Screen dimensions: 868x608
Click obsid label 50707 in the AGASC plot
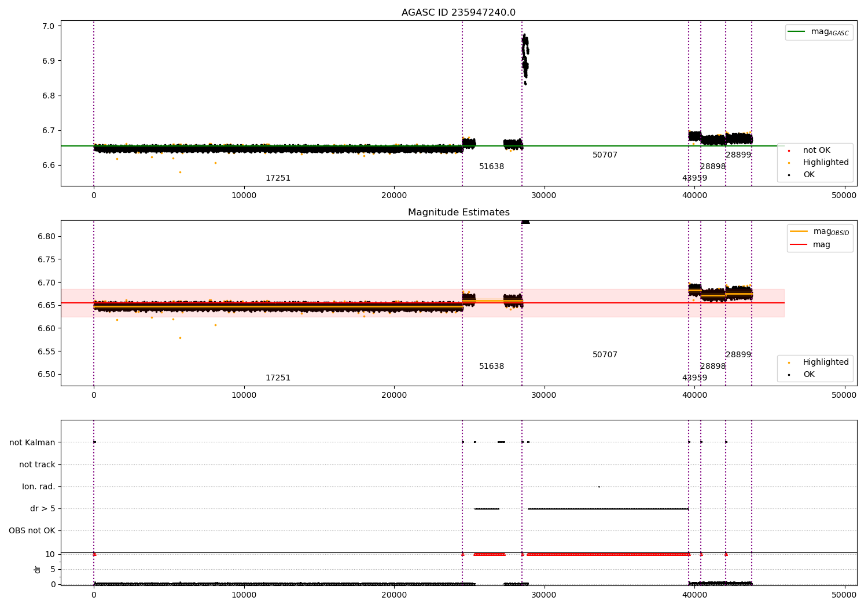tap(605, 155)
